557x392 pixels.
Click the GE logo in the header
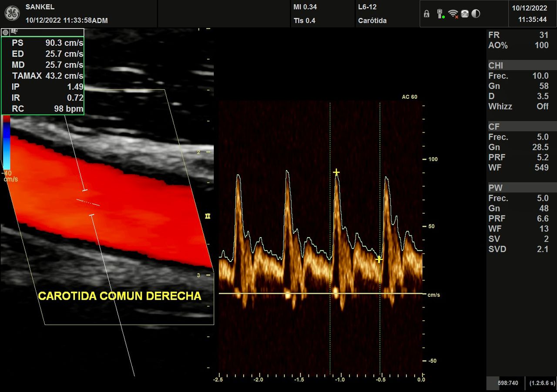(12, 13)
